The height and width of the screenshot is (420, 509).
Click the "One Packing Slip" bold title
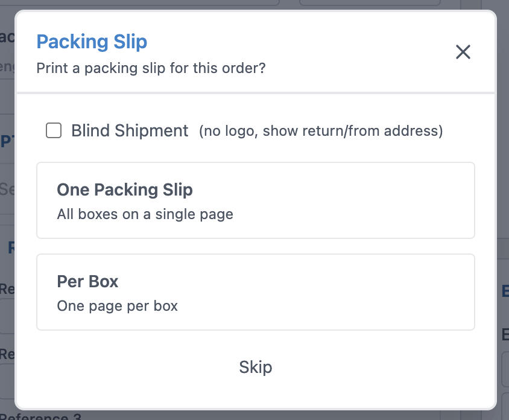[125, 190]
